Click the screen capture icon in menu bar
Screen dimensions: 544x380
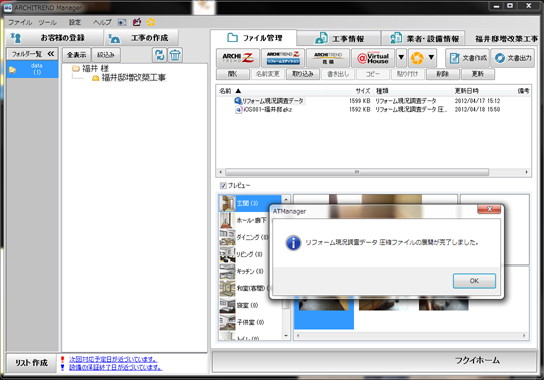pyautogui.click(x=122, y=22)
